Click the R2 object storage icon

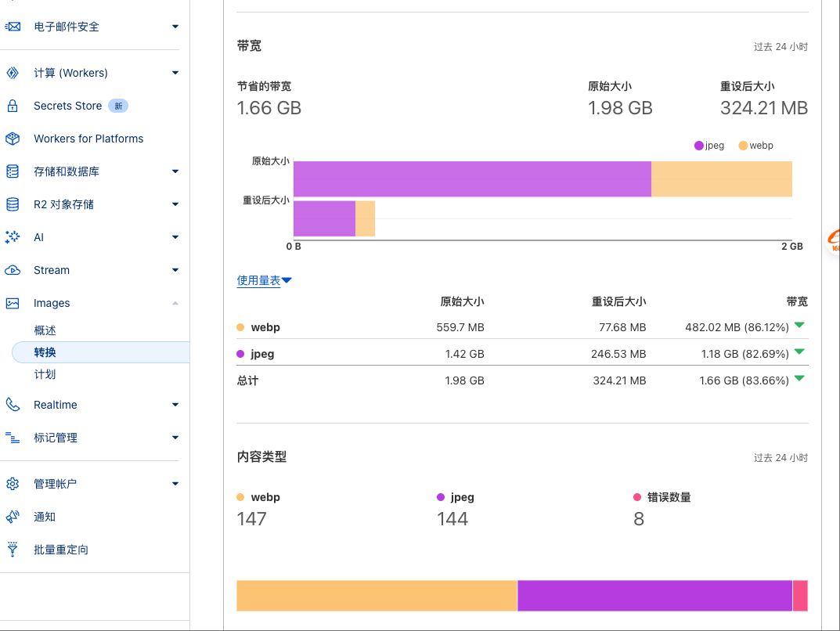click(13, 204)
